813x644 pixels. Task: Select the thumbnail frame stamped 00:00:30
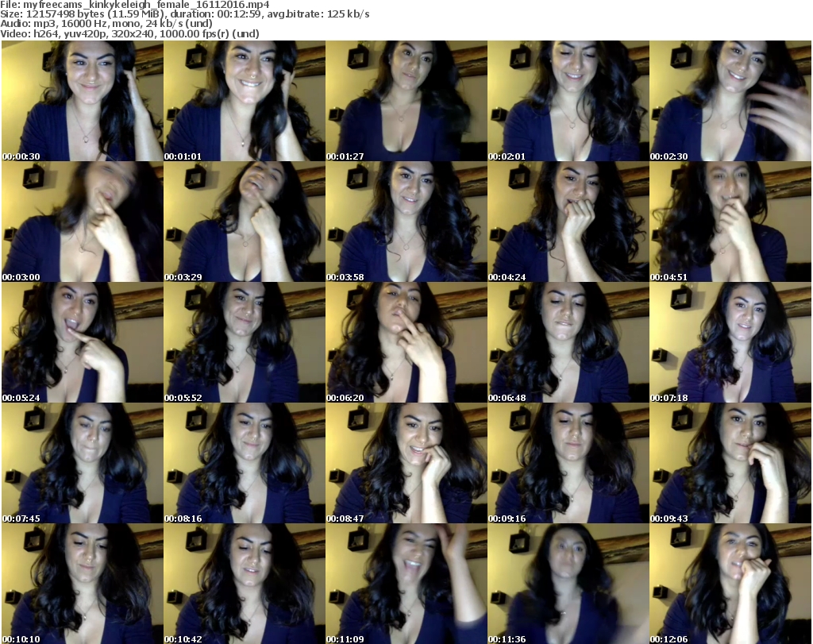click(x=83, y=101)
